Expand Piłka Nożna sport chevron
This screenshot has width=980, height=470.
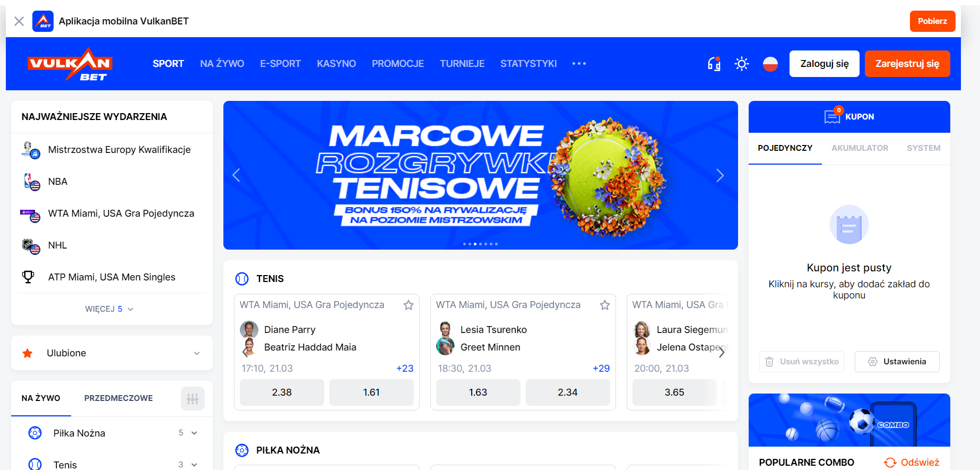194,433
